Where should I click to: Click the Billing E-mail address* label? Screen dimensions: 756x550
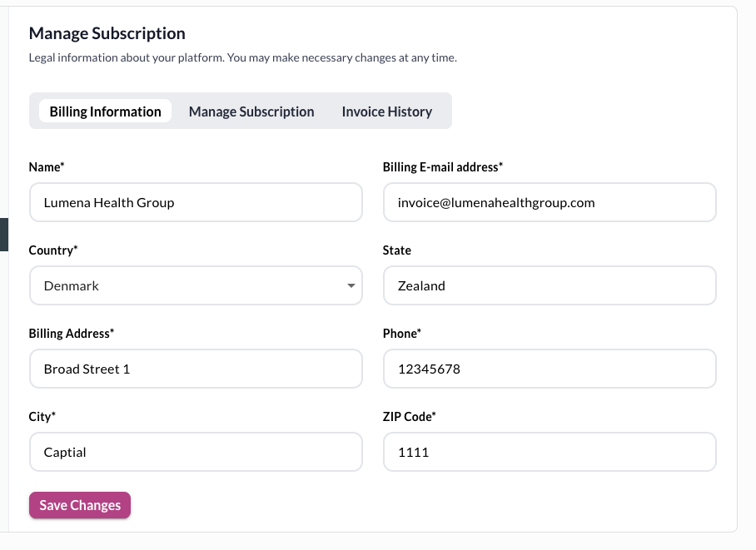click(x=443, y=167)
